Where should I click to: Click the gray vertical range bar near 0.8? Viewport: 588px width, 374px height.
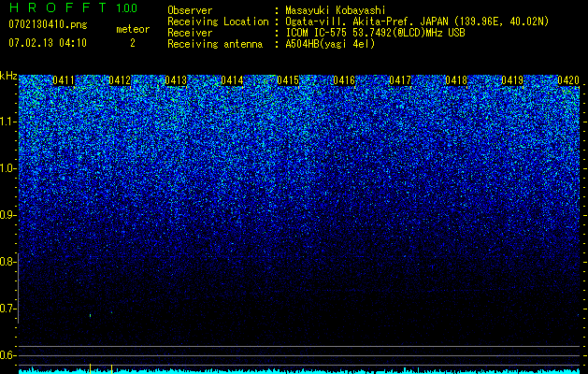click(x=18, y=289)
